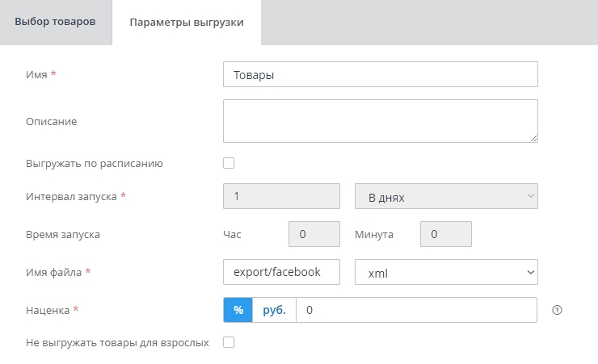This screenshot has height=364, width=598.
Task: Click inside the description text area
Action: 380,120
